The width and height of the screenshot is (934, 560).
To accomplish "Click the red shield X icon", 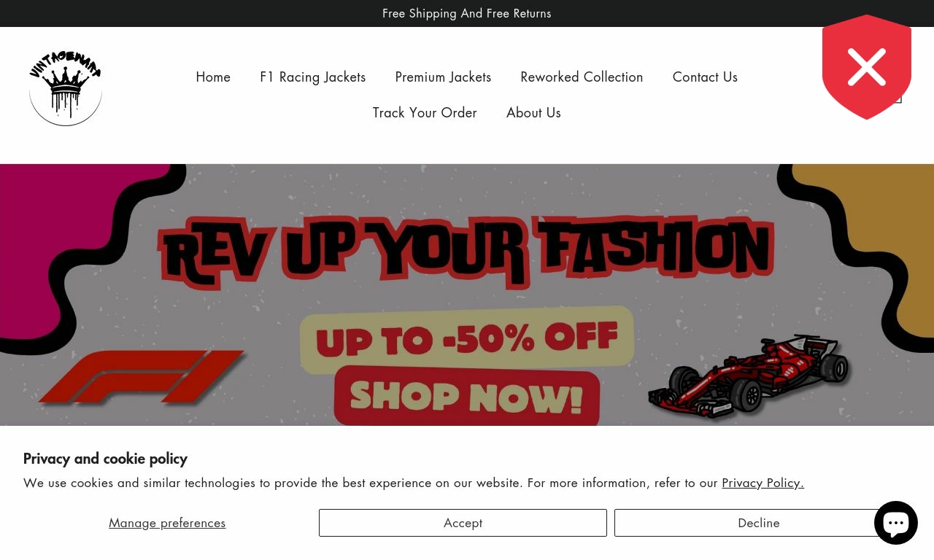I will click(867, 67).
